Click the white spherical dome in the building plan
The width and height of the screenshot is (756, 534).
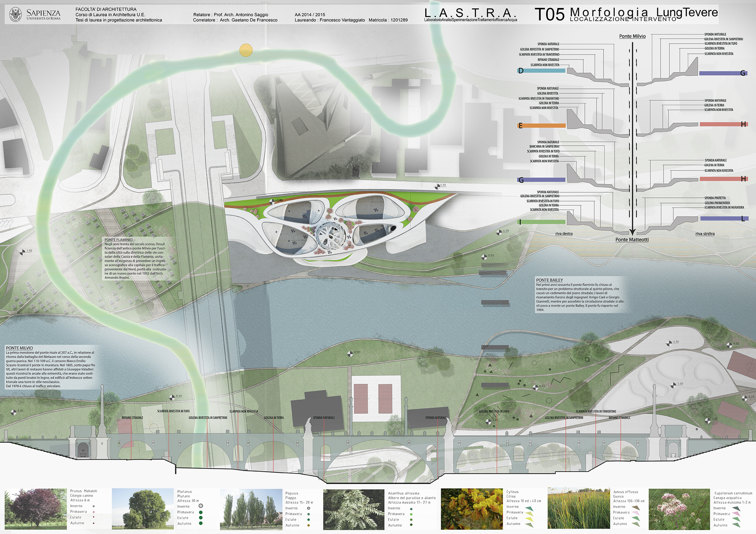(331, 236)
